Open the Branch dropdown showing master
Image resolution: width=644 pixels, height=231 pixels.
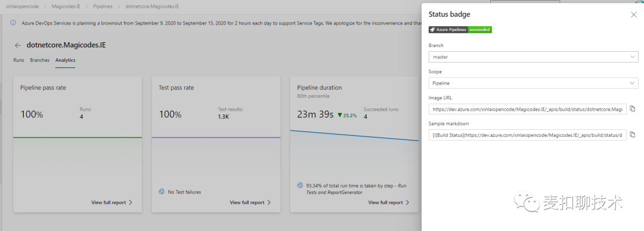[x=533, y=57]
